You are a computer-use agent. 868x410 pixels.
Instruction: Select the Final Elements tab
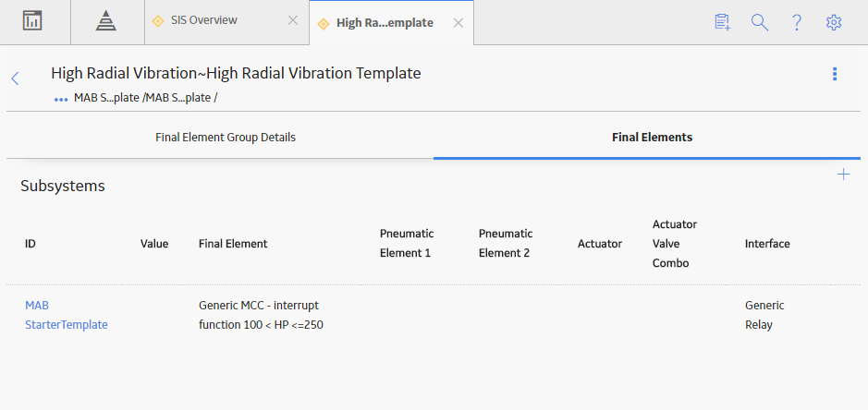click(652, 138)
